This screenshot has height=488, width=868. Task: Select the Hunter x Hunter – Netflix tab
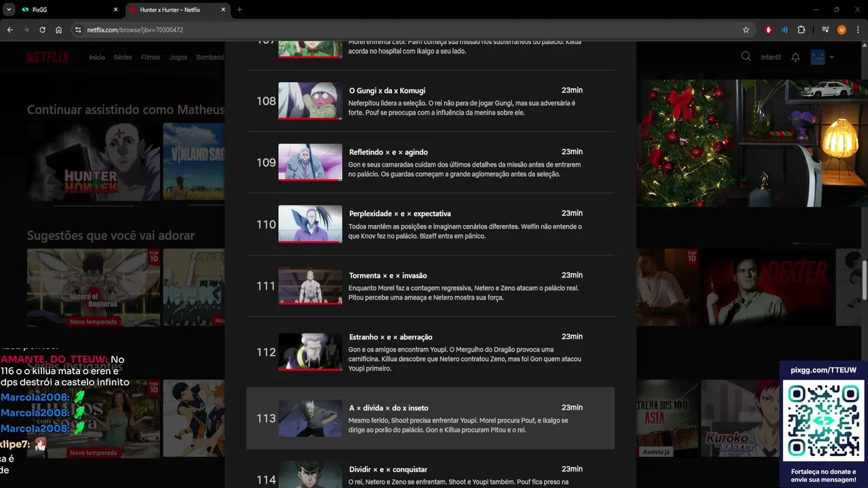tap(178, 9)
